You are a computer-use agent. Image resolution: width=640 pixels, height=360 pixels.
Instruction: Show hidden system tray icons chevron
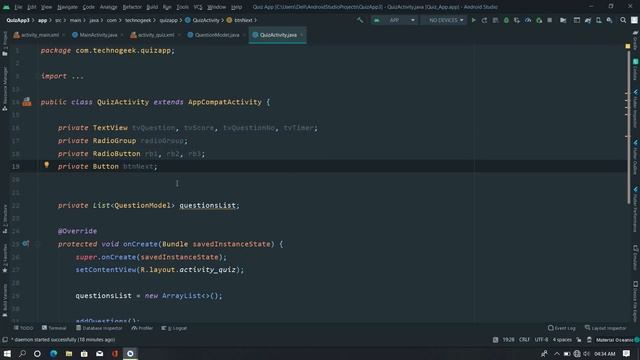coord(557,353)
